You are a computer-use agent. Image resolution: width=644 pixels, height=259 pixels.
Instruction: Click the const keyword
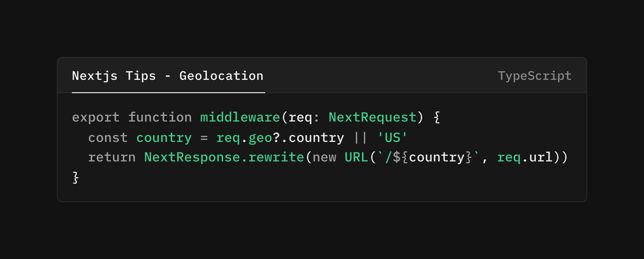pyautogui.click(x=108, y=137)
